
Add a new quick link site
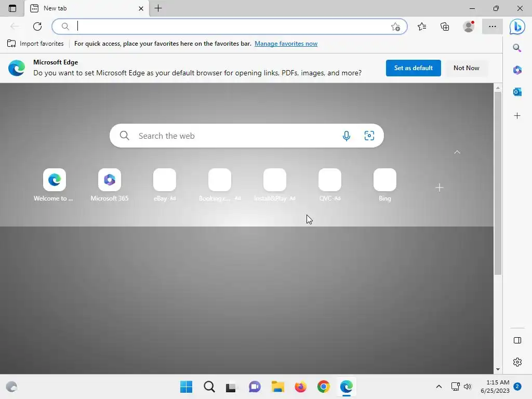[x=440, y=187]
